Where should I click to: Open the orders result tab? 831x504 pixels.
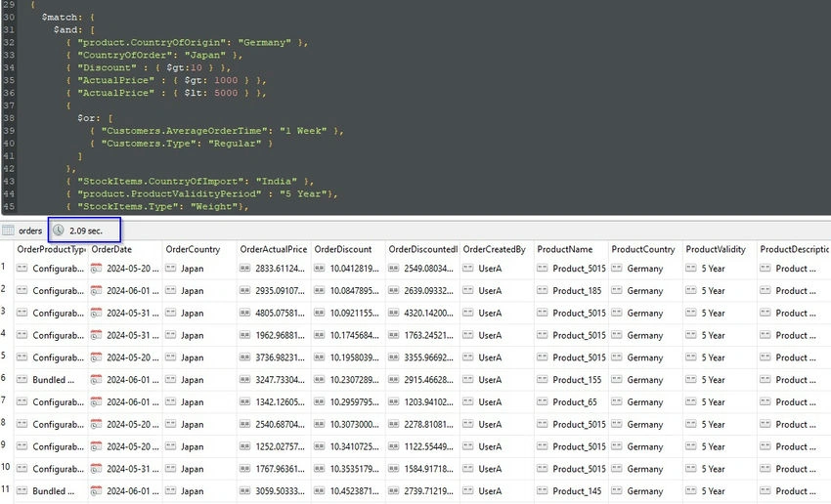click(x=30, y=231)
